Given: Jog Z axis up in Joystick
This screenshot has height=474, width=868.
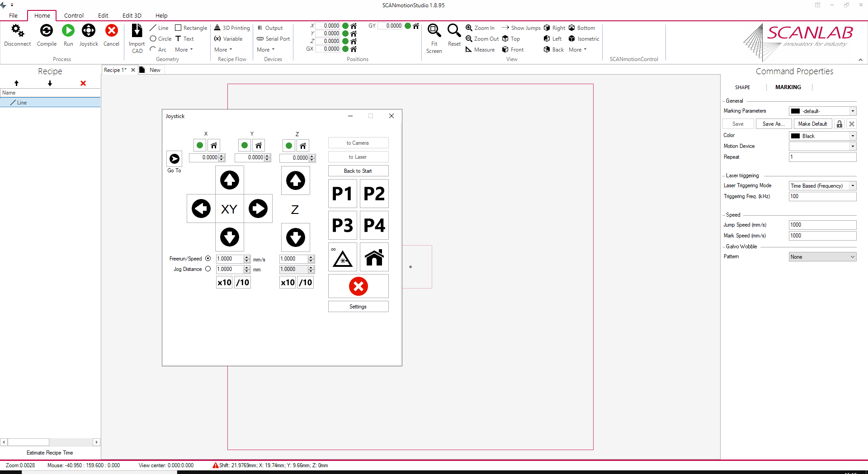Looking at the screenshot, I should tap(296, 180).
